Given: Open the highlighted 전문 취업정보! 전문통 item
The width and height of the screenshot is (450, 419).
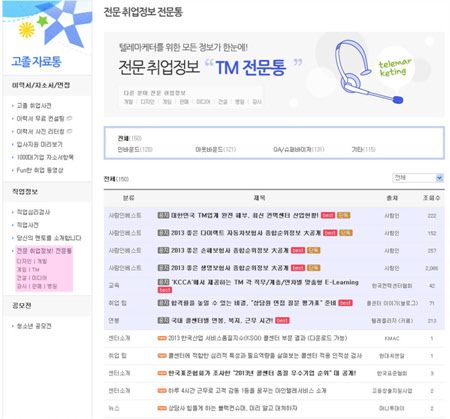Looking at the screenshot, I should tap(44, 251).
